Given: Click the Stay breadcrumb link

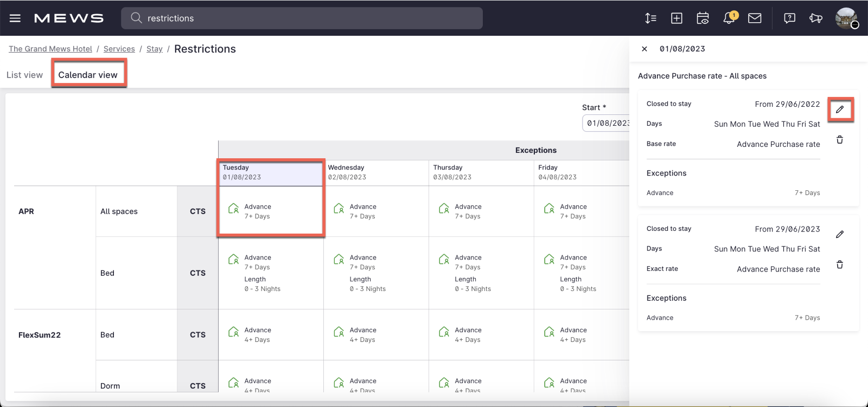Looking at the screenshot, I should coord(155,49).
